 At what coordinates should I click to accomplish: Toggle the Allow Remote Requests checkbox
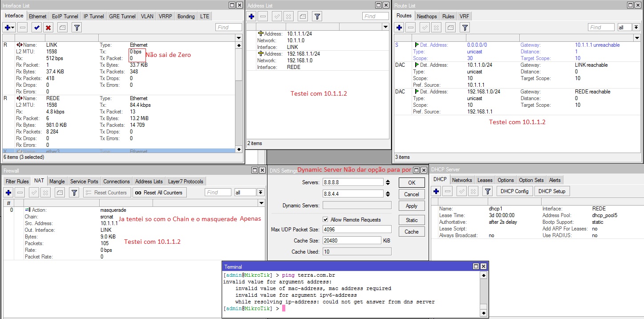pyautogui.click(x=325, y=220)
